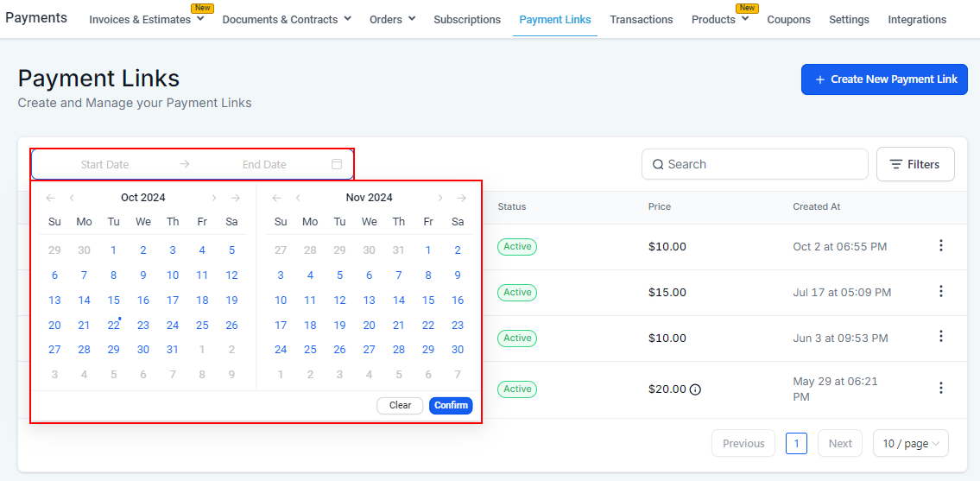Go to previous year in October calendar
This screenshot has width=980, height=481.
coord(51,198)
